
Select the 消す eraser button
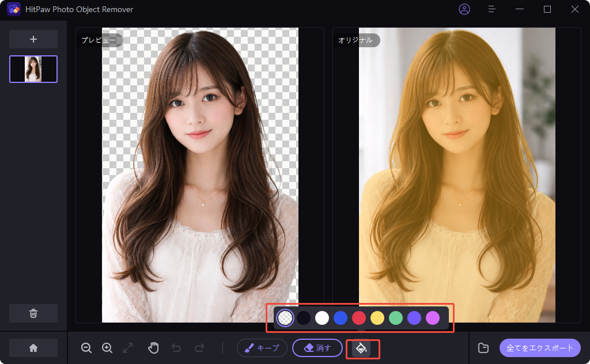click(317, 348)
